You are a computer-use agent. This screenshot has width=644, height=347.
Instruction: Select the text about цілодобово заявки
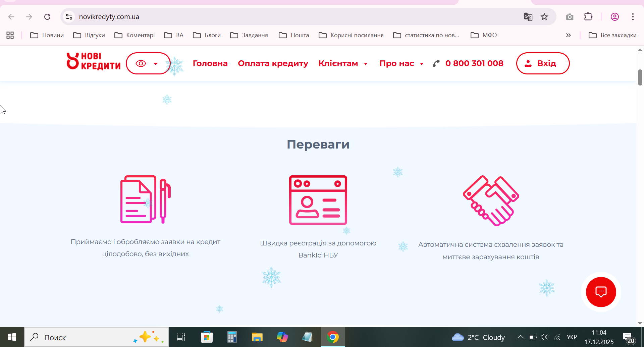(x=146, y=248)
